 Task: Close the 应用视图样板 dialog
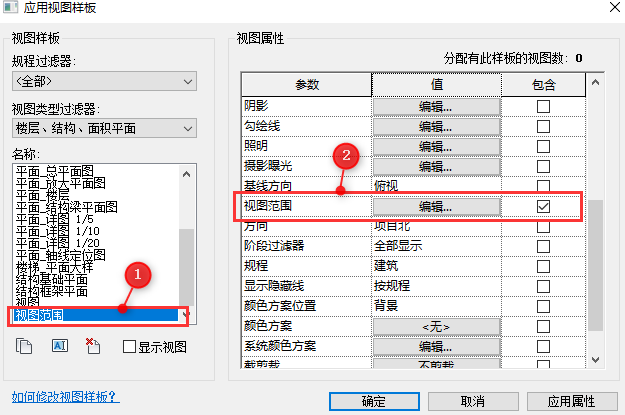(615, 7)
